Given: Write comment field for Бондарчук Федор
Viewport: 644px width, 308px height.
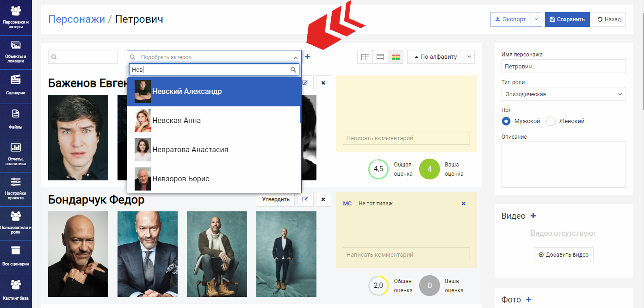Looking at the screenshot, I should [406, 254].
